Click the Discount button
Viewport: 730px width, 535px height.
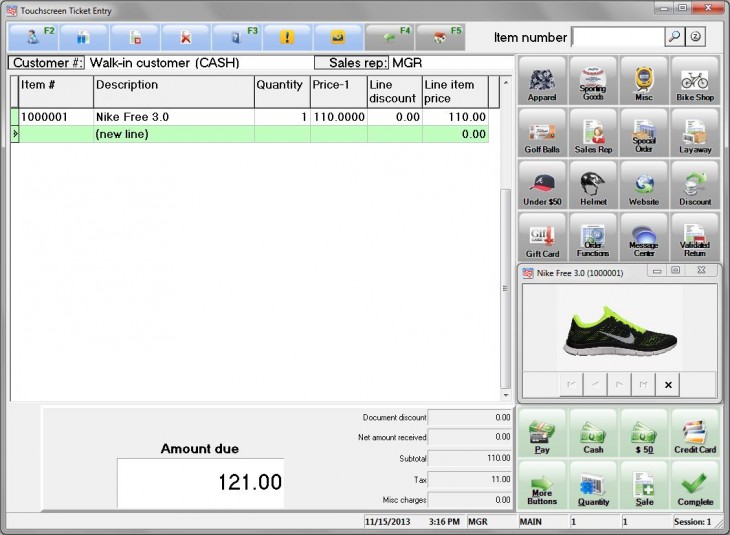(x=695, y=185)
